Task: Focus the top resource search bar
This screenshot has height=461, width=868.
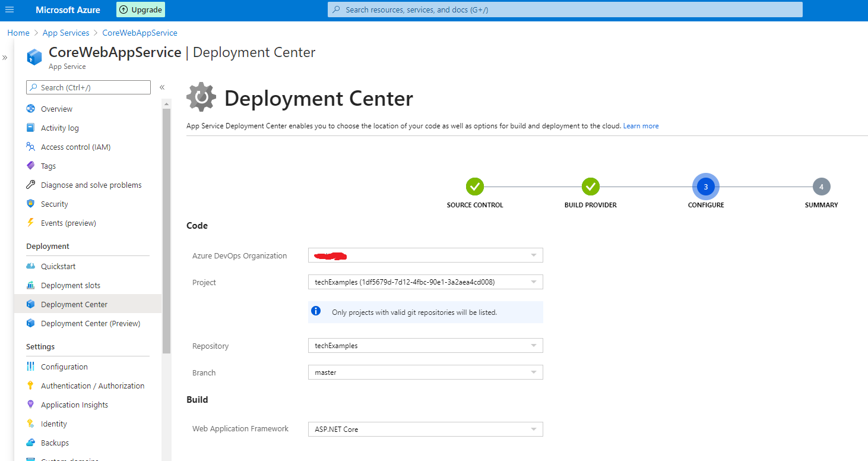Action: coord(565,10)
